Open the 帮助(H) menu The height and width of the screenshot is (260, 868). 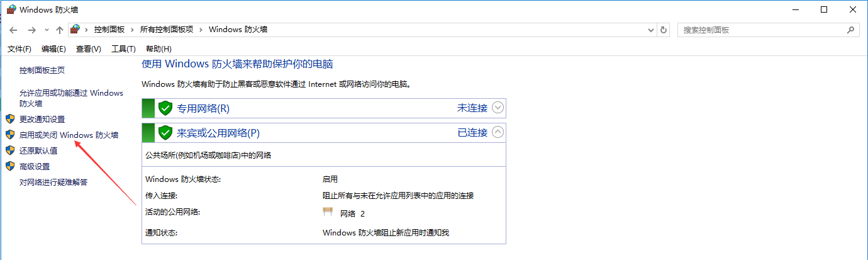(159, 49)
